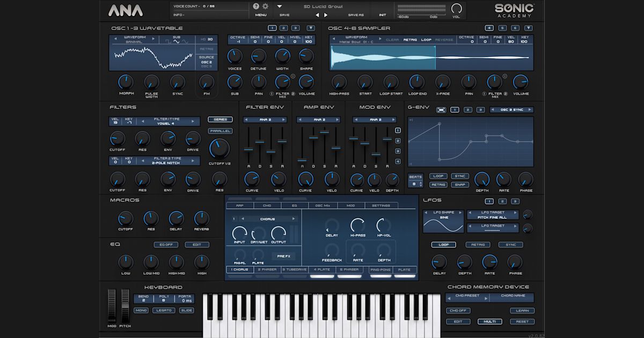Click the PULSE WIDTH knob
The image size is (644, 338).
[152, 82]
